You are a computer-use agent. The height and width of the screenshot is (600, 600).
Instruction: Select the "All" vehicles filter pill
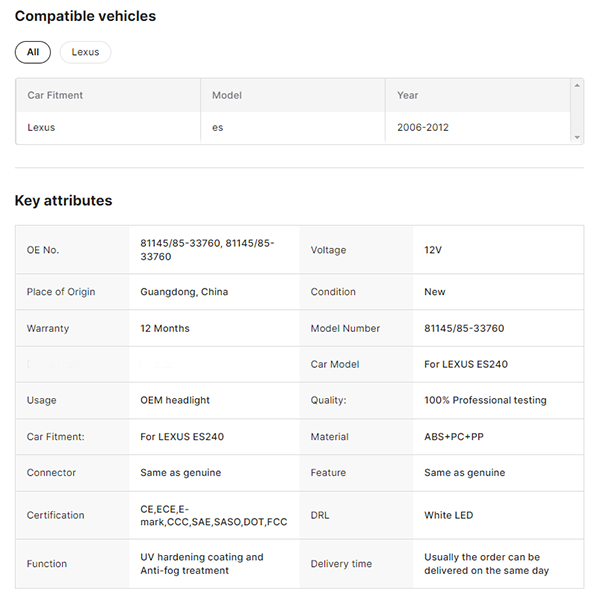click(x=33, y=52)
